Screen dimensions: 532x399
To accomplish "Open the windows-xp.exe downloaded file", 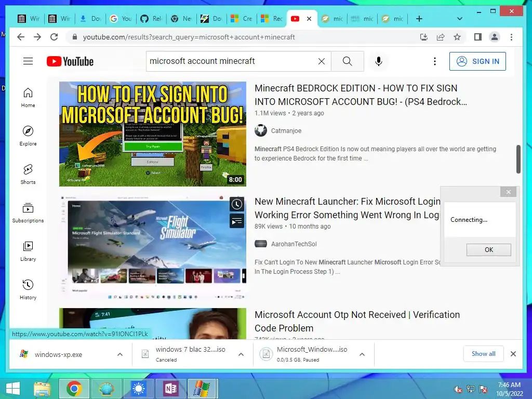I will click(58, 354).
